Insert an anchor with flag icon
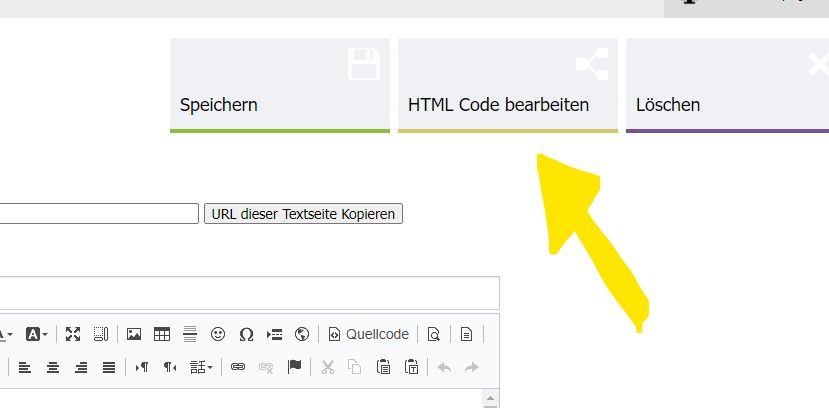The height and width of the screenshot is (408, 829). (x=294, y=367)
